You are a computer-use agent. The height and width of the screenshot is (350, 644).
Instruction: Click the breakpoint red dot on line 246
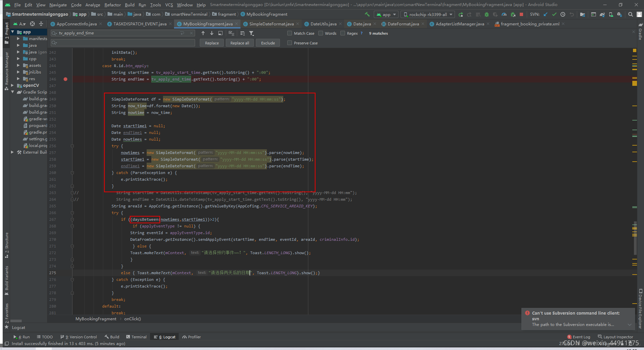point(65,79)
